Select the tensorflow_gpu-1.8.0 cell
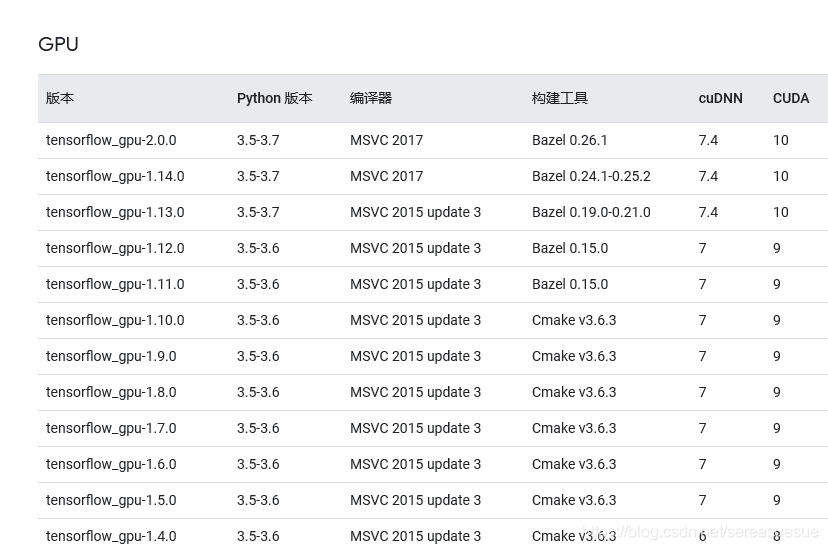 pos(111,392)
